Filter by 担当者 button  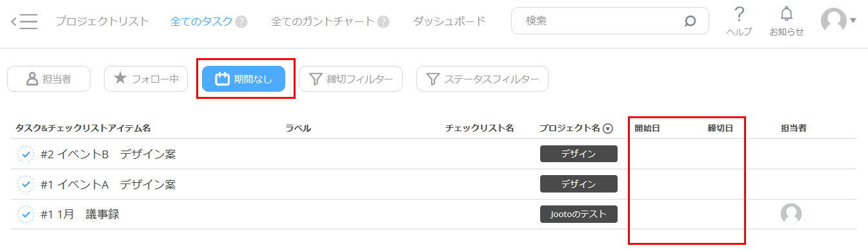click(48, 79)
